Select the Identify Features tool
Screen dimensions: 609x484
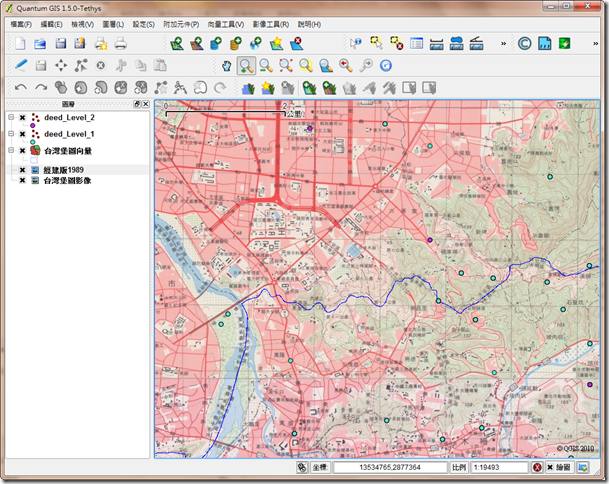(x=355, y=43)
